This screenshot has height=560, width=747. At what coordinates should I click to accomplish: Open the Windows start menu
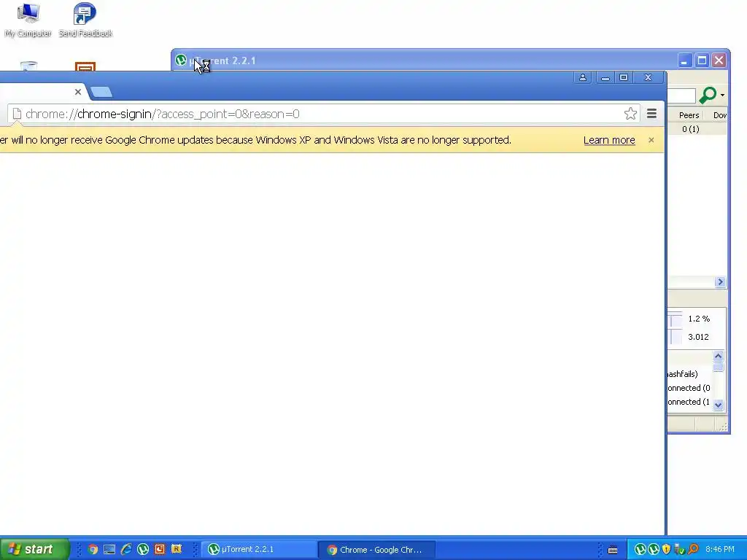[x=34, y=549]
